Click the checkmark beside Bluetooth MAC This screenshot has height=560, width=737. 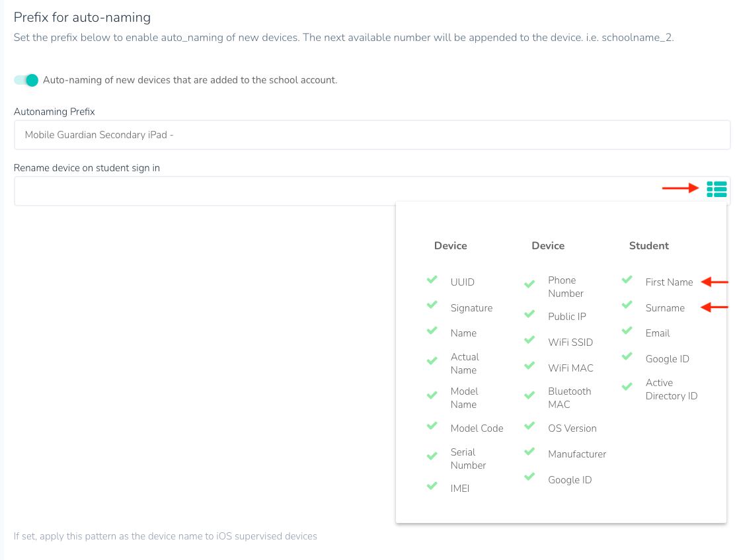529,395
